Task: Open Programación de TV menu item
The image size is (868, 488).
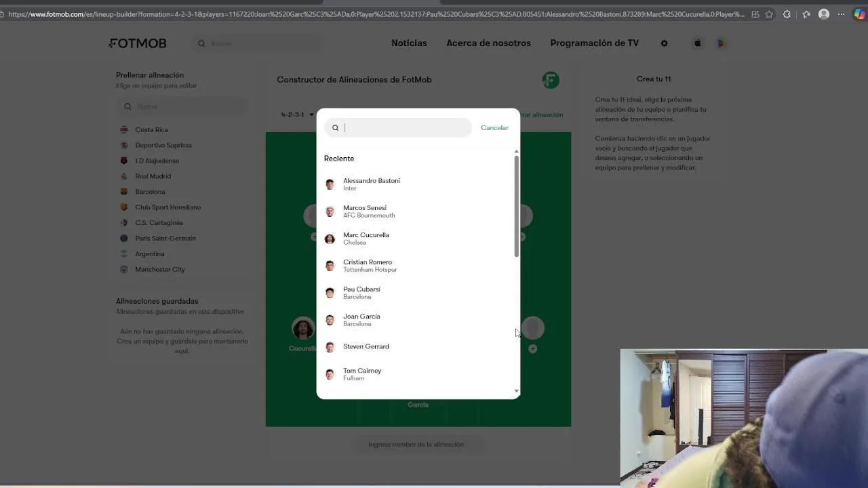Action: 595,43
